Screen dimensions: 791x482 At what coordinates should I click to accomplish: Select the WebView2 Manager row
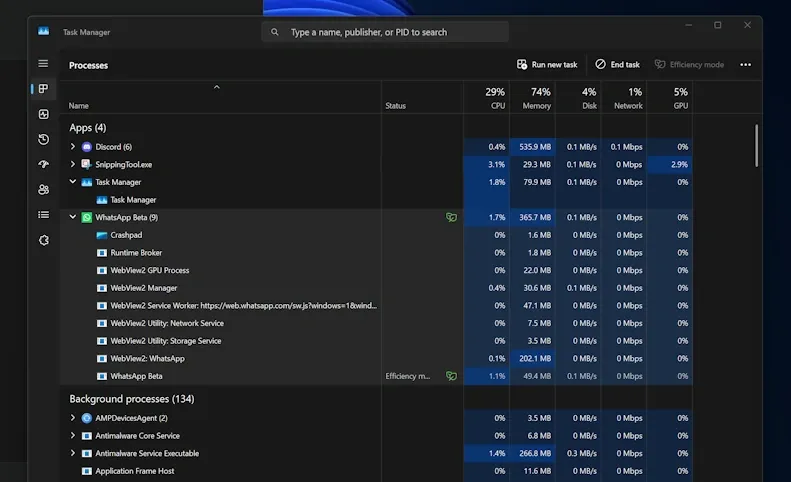tap(376, 288)
